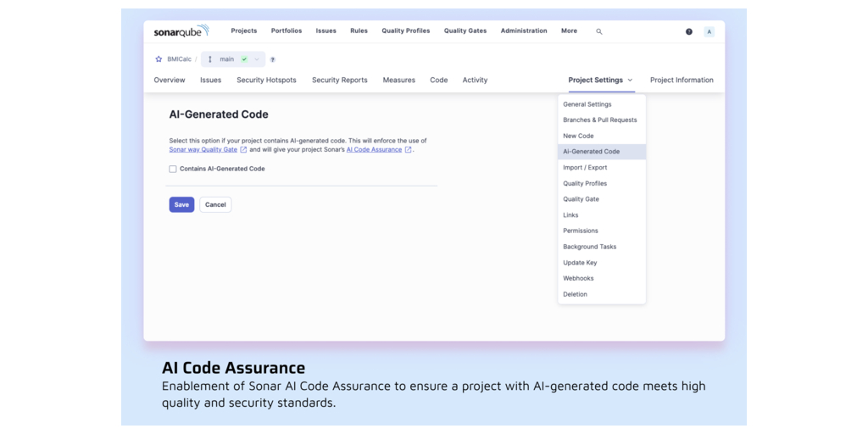The height and width of the screenshot is (434, 868).
Task: Follow the Sonar way Quality Gate link
Action: 203,150
